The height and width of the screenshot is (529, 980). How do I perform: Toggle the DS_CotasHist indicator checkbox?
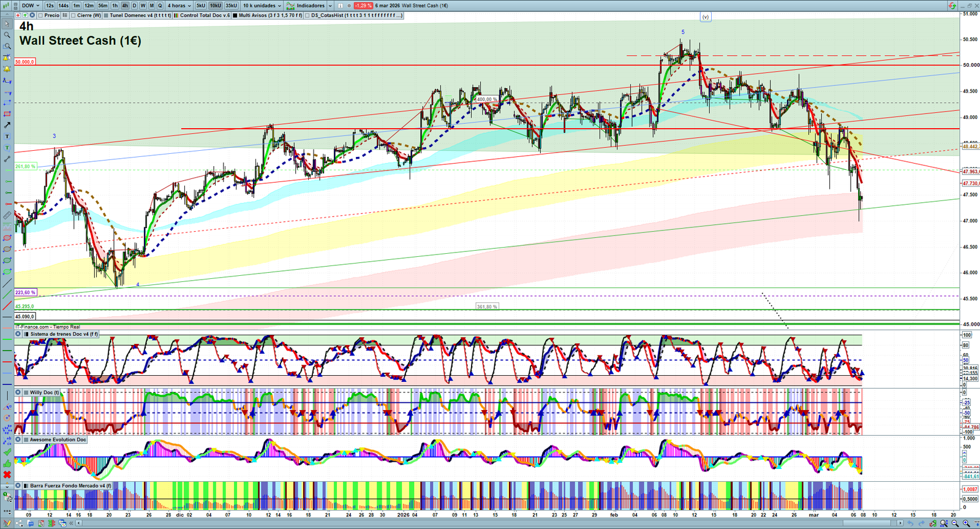[307, 15]
